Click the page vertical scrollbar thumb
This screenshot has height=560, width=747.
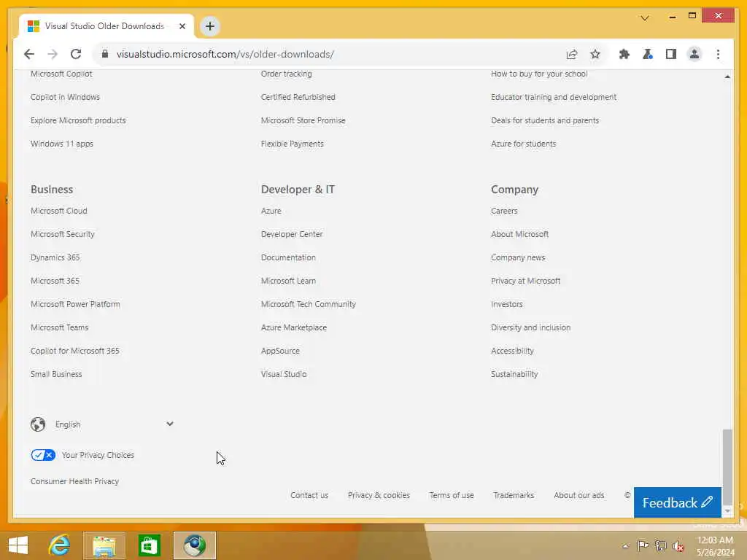727,466
